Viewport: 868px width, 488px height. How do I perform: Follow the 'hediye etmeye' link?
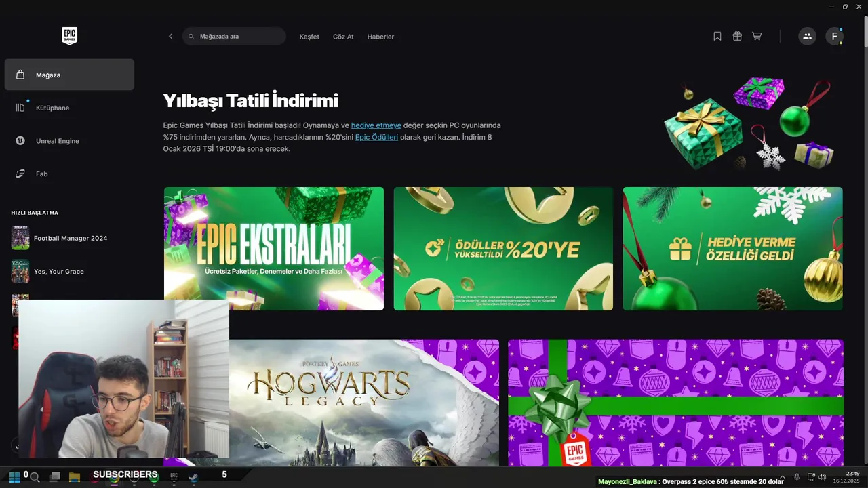tap(376, 125)
